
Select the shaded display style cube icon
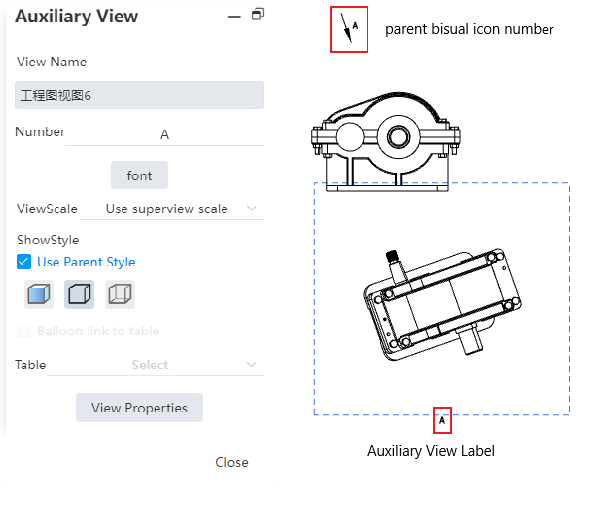coord(39,294)
